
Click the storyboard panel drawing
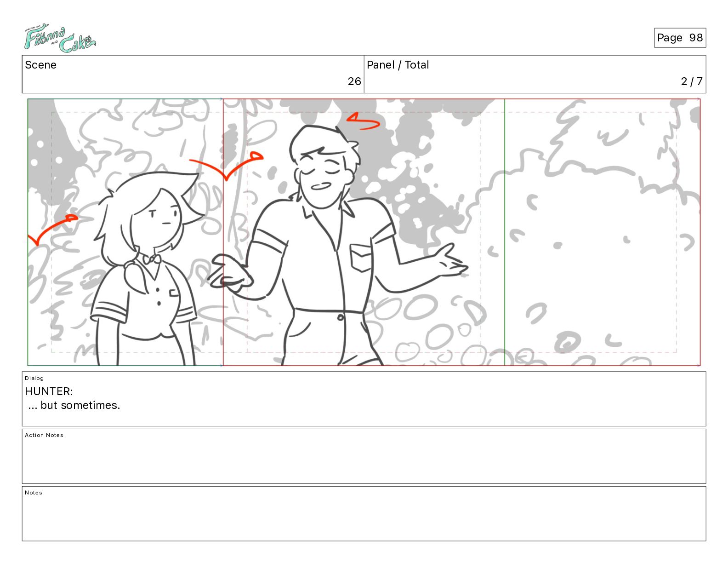(x=364, y=232)
